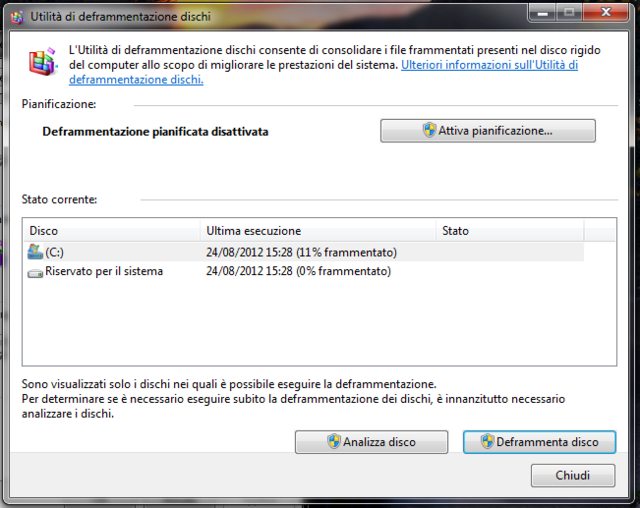Click the defragmenter icon in the title bar
The width and height of the screenshot is (640, 508).
(x=17, y=17)
